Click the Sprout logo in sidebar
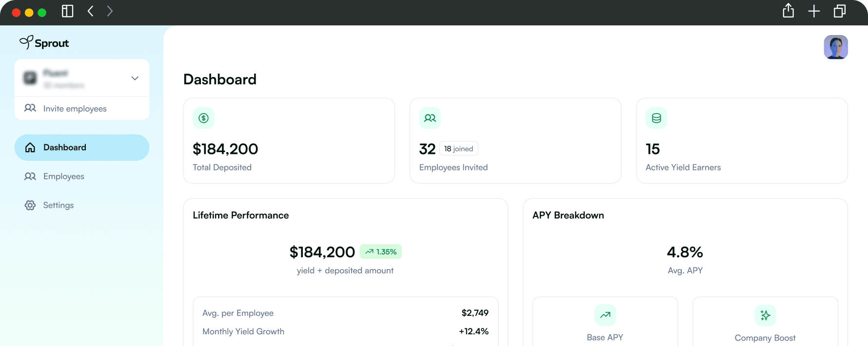This screenshot has width=868, height=346. tap(44, 43)
